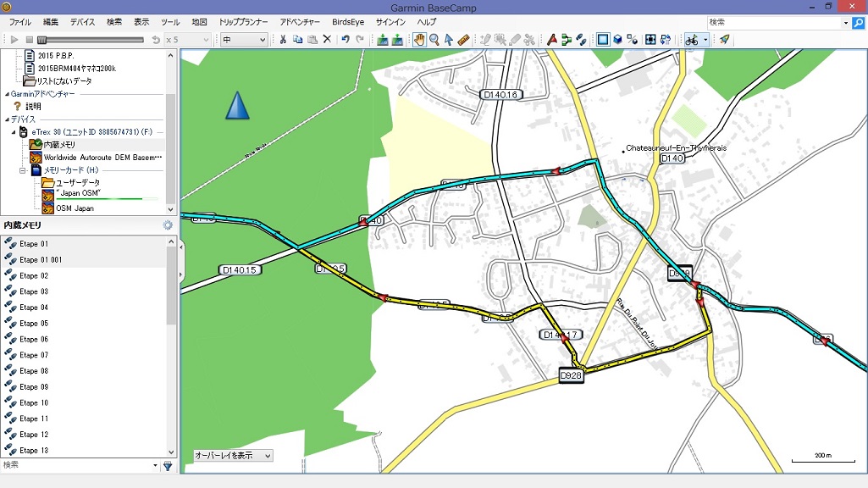Expand the メモリーカード (H:) tree node
This screenshot has height=488, width=868.
tap(23, 170)
